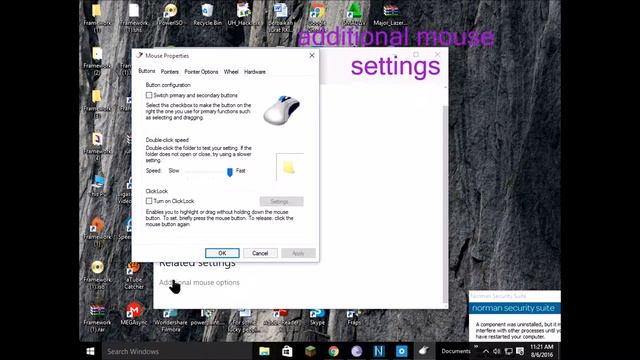Viewport: 640px width, 360px height.
Task: Select the Wheel tab
Action: [231, 71]
